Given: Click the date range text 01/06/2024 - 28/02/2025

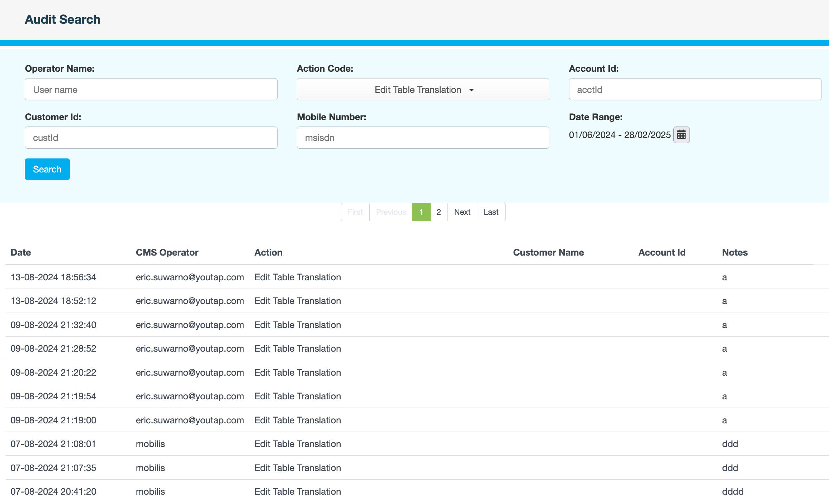Looking at the screenshot, I should [620, 135].
